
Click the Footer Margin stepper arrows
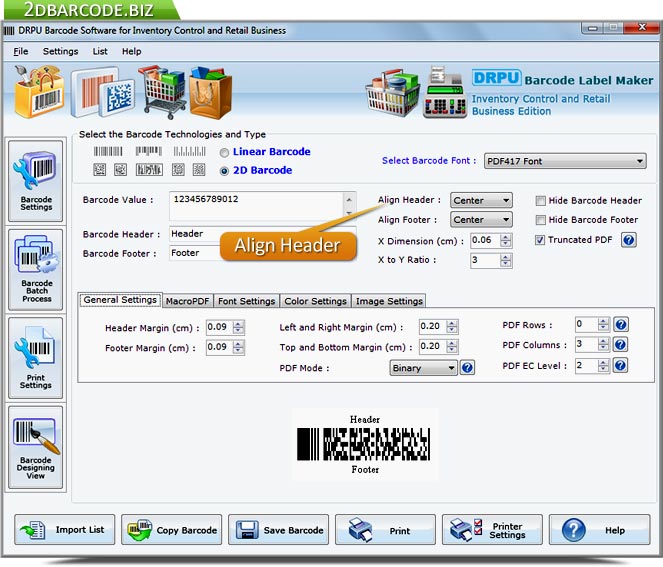pos(238,347)
